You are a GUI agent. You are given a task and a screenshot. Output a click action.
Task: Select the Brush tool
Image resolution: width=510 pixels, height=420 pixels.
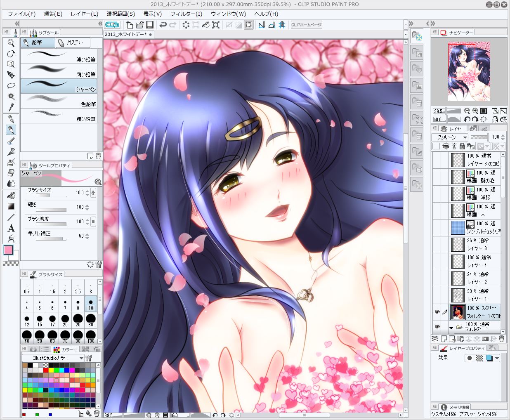coord(11,140)
